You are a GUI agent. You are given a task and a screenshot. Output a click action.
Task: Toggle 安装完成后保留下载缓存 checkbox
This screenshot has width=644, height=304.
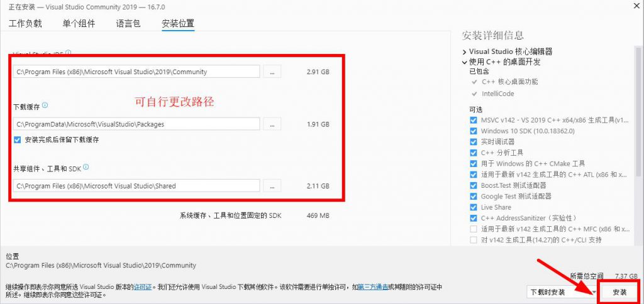pyautogui.click(x=17, y=139)
